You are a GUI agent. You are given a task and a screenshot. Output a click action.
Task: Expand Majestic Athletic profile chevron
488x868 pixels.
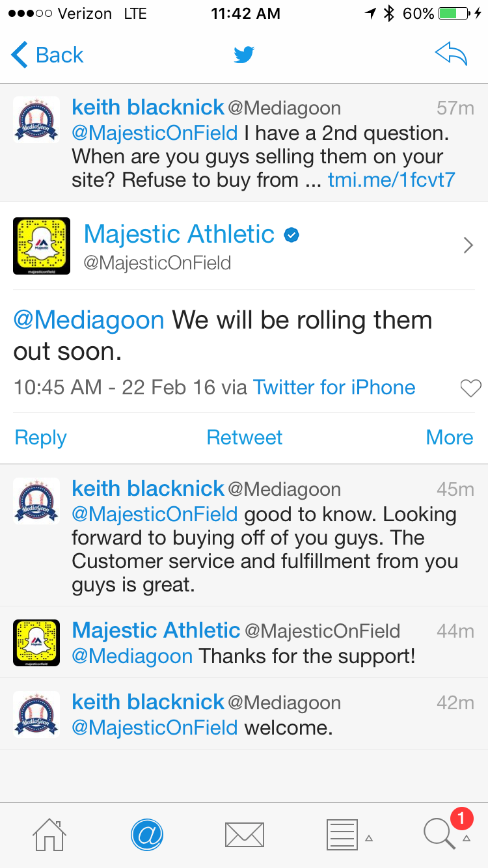tap(467, 245)
